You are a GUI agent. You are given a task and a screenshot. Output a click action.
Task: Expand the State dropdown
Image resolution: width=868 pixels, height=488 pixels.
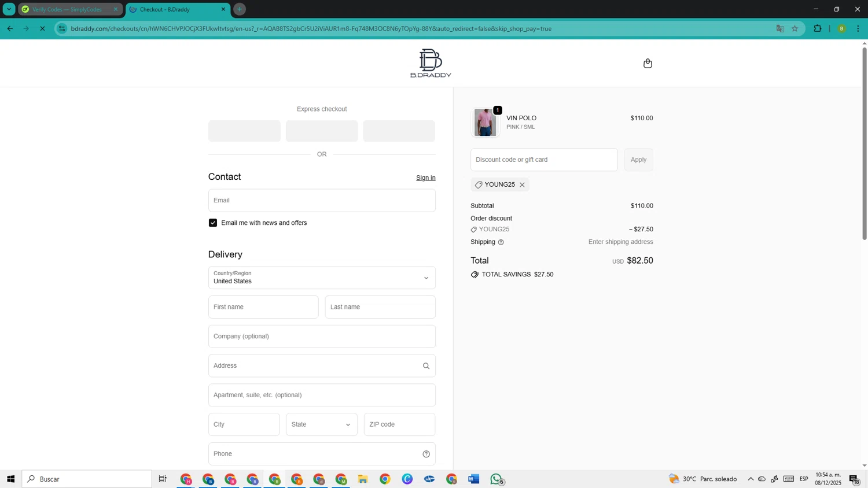pos(322,424)
